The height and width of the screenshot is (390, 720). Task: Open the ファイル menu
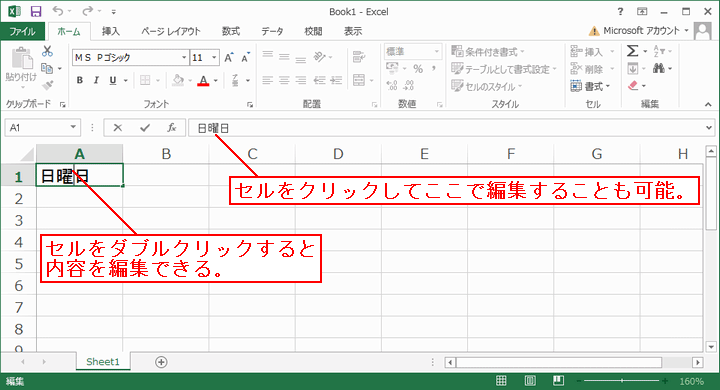click(22, 31)
